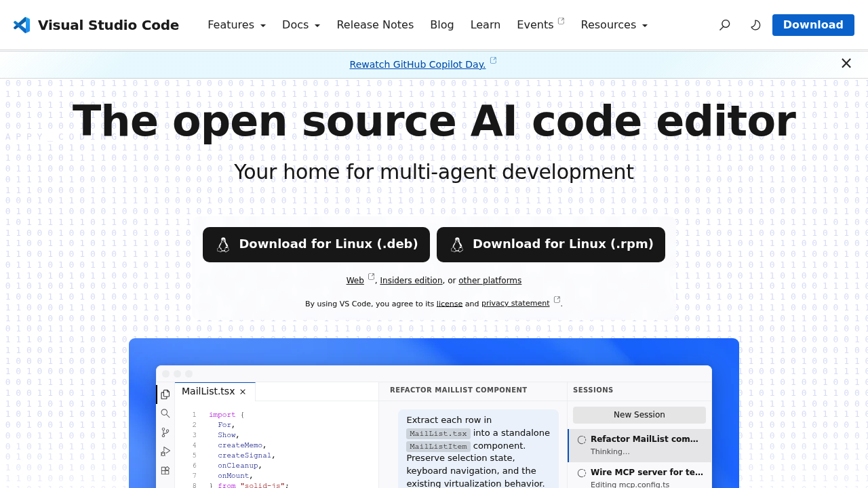The width and height of the screenshot is (868, 488).
Task: Click the Visual Studio Code title text
Action: [x=108, y=25]
